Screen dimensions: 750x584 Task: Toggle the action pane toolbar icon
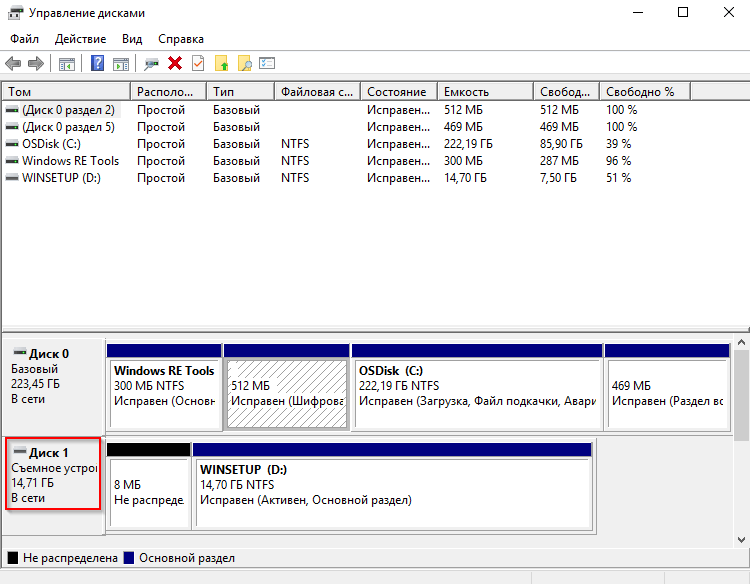(121, 64)
